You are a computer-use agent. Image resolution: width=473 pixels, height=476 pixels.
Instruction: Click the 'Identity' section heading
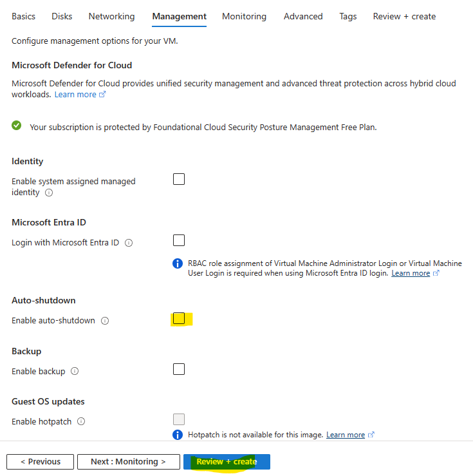click(x=27, y=161)
